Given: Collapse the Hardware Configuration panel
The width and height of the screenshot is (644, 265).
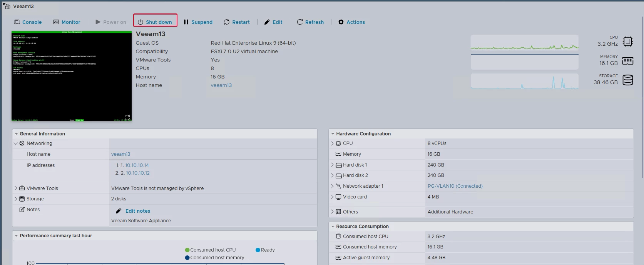Looking at the screenshot, I should [333, 134].
